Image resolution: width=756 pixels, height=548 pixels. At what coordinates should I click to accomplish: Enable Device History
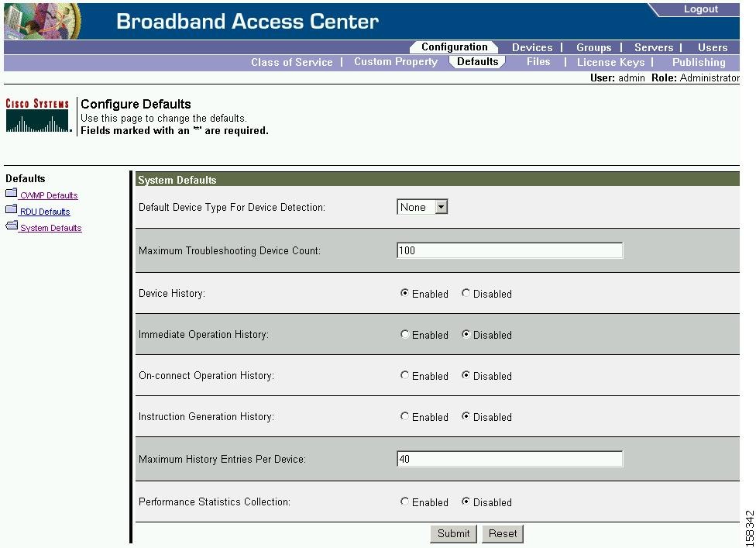pos(404,293)
